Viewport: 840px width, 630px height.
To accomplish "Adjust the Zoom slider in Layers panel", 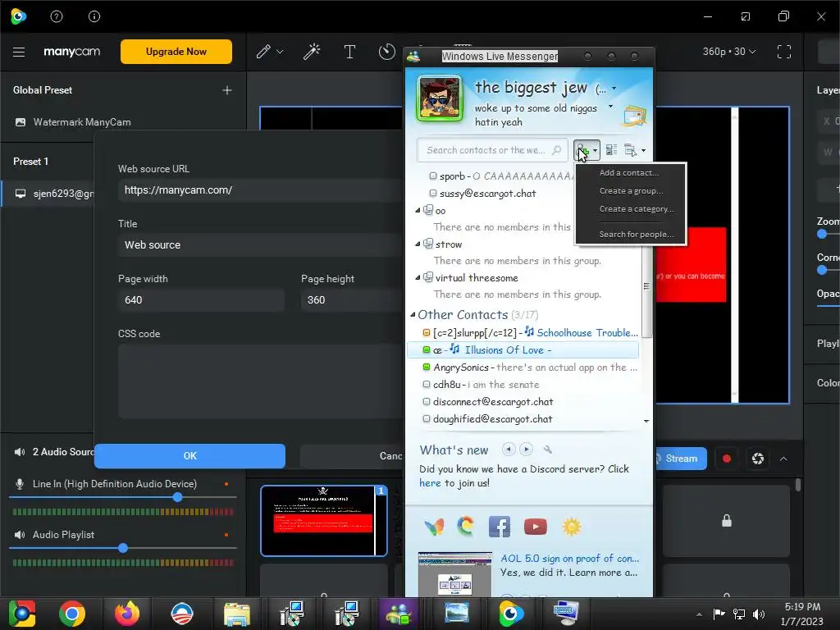I will click(822, 234).
